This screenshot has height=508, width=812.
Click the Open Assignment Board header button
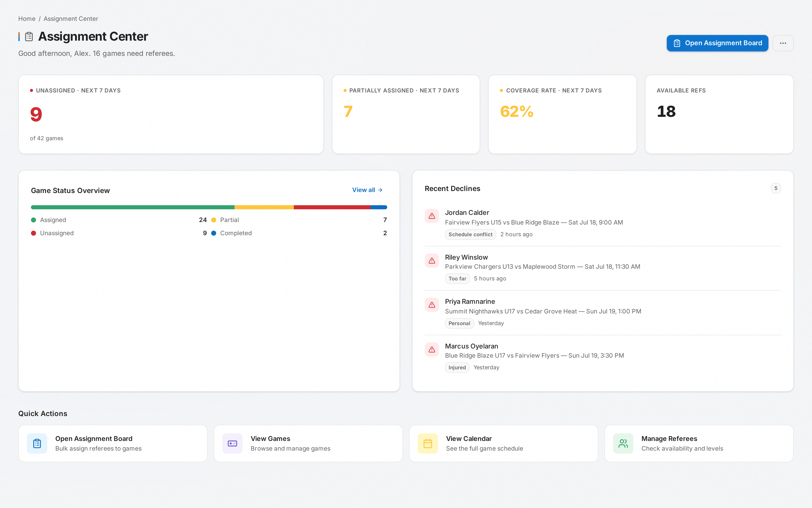pos(717,43)
